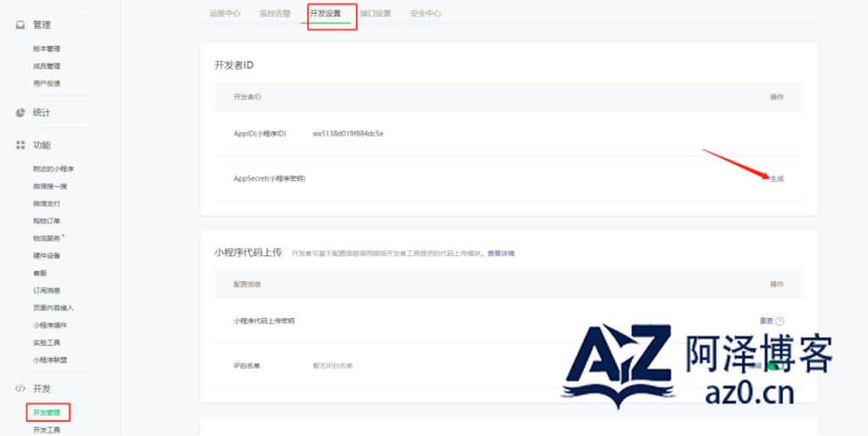Image resolution: width=868 pixels, height=436 pixels.
Task: Click the 操作 header in 开发者ID table
Action: click(x=777, y=97)
